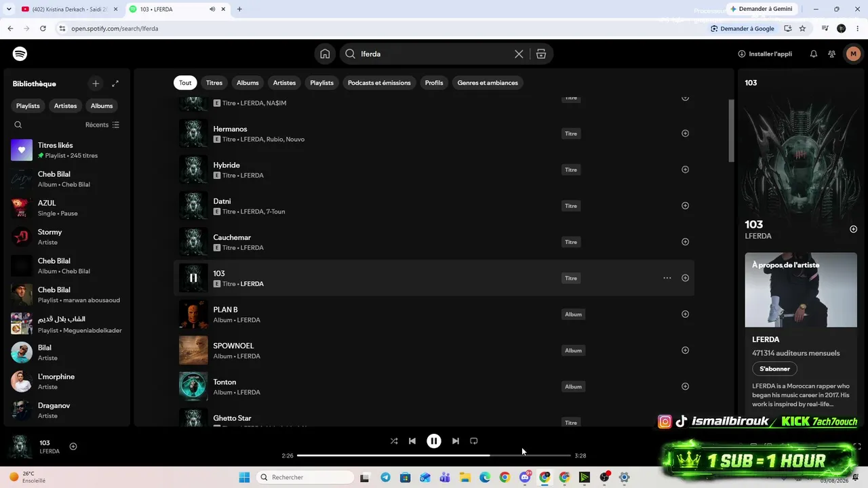The height and width of the screenshot is (488, 868).
Task: Open File Explorer from the taskbar
Action: tap(465, 477)
